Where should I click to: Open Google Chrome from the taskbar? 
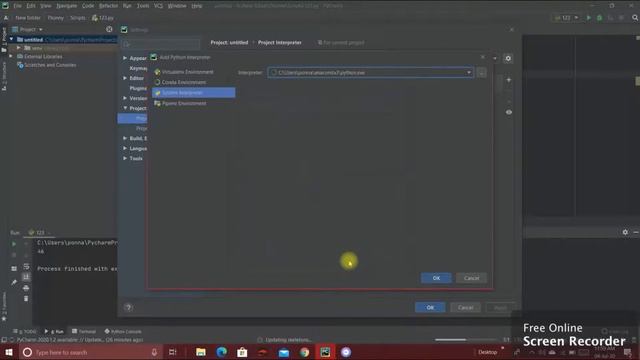click(x=304, y=352)
